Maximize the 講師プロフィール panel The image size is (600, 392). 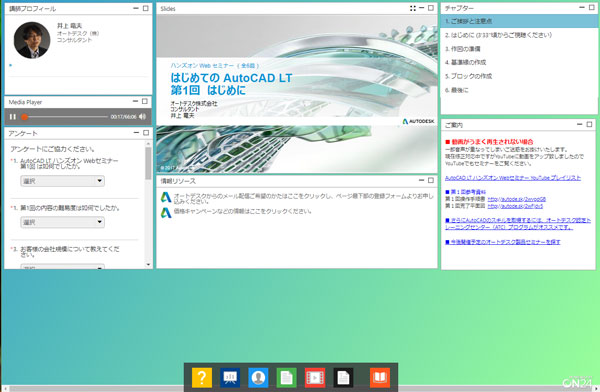pos(146,8)
